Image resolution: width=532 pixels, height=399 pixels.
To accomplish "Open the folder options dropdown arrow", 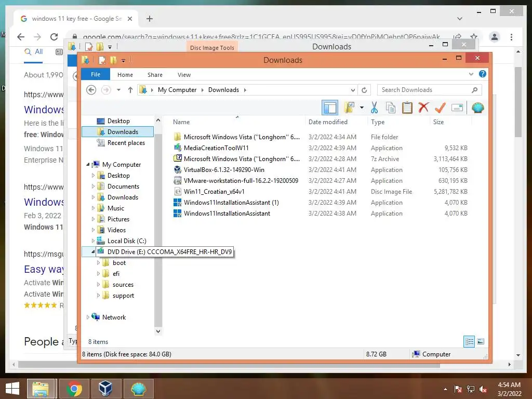I will point(362,108).
